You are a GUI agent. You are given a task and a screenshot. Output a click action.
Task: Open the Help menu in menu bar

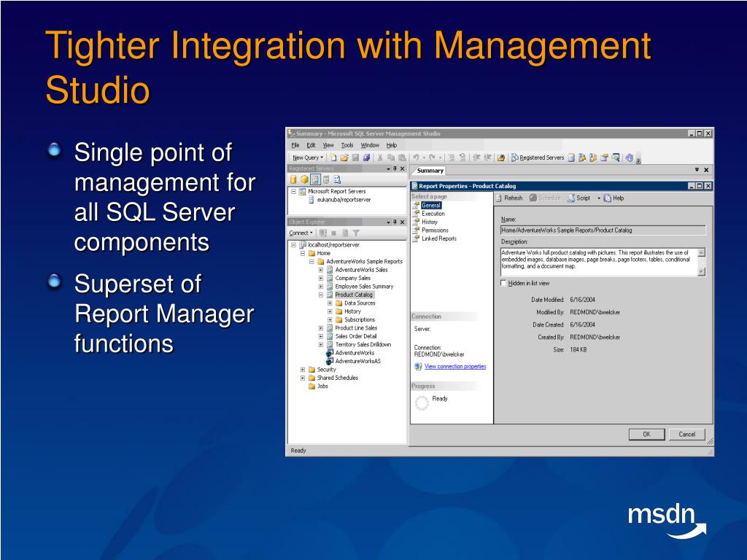(392, 145)
